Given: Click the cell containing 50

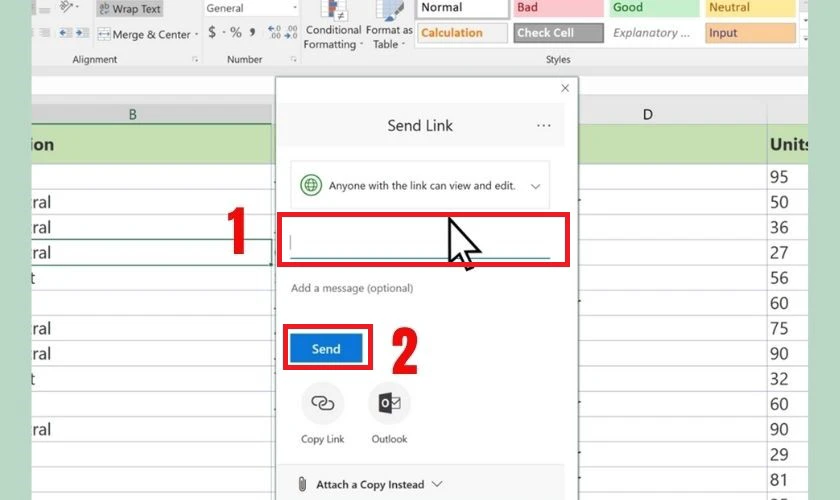Looking at the screenshot, I should point(788,202).
